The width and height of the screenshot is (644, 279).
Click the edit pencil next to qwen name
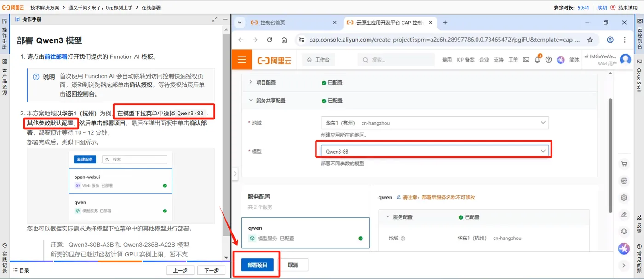(x=399, y=197)
